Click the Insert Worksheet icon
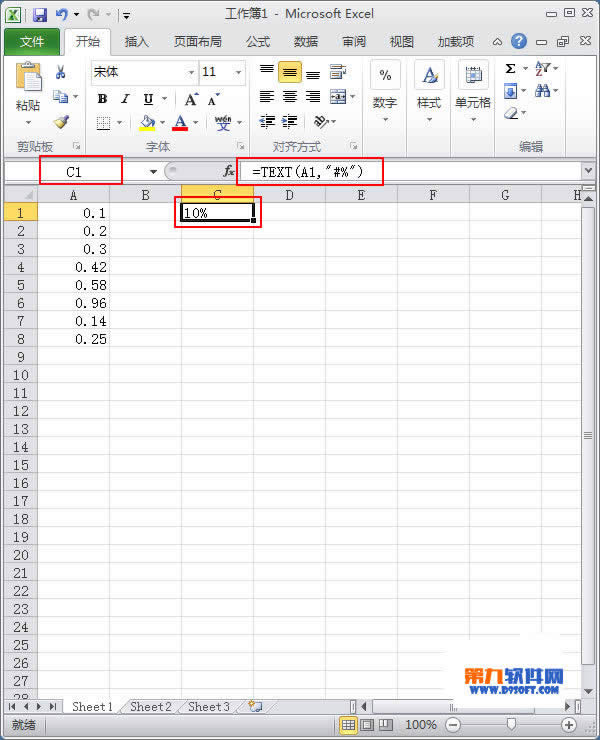 click(x=255, y=706)
